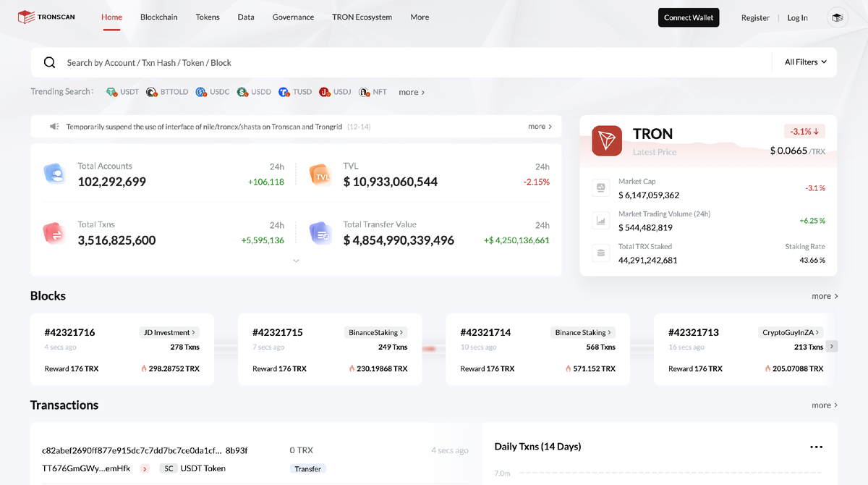Open block #42321716
This screenshot has height=485, width=868.
coord(69,332)
